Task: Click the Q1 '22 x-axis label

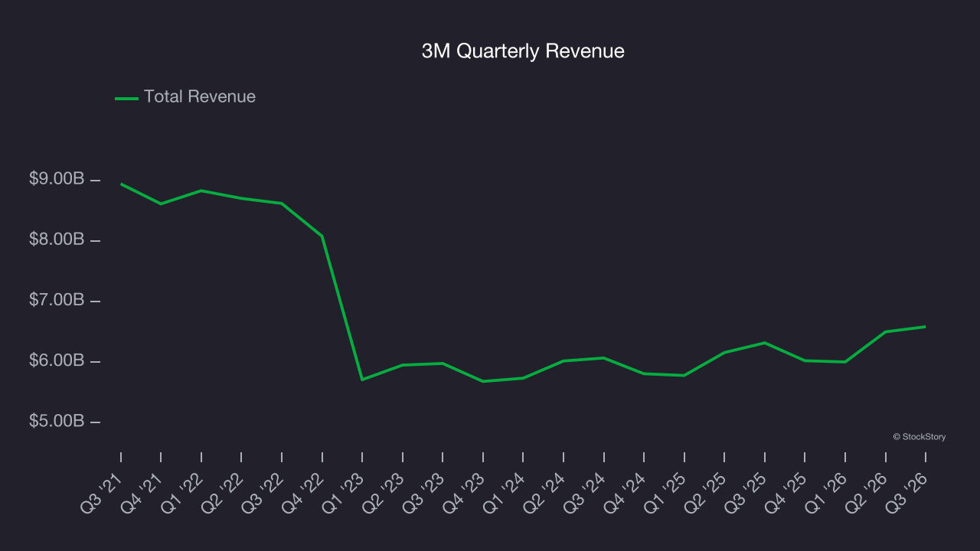Action: tap(183, 492)
